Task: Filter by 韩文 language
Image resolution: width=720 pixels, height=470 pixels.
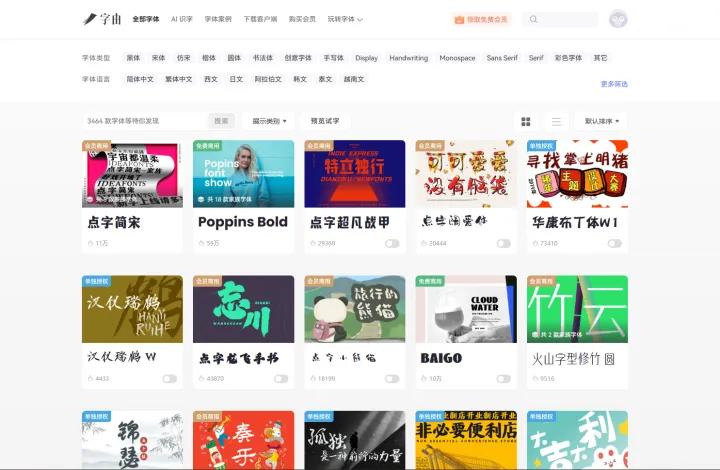Action: pos(300,79)
